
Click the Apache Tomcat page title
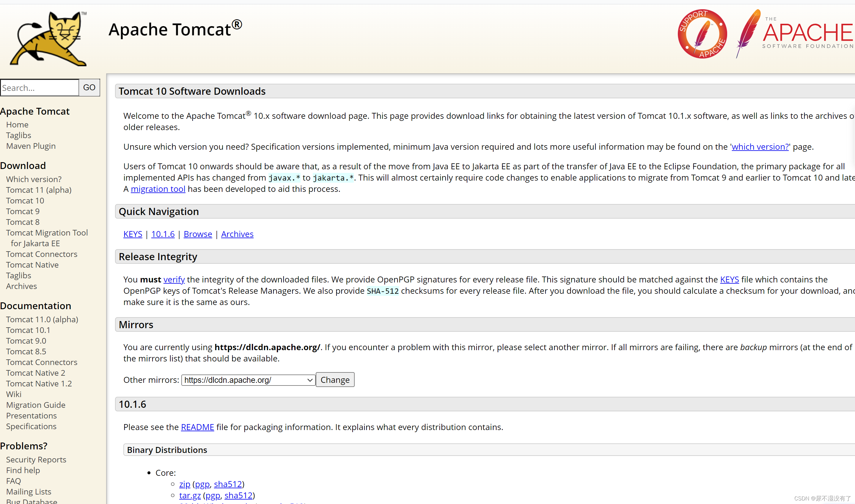(x=175, y=29)
